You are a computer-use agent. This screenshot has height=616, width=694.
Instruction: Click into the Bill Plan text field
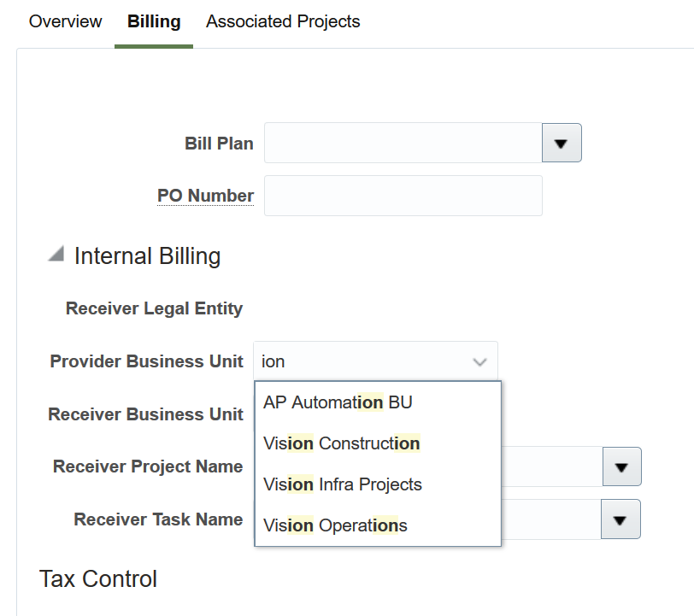point(403,143)
